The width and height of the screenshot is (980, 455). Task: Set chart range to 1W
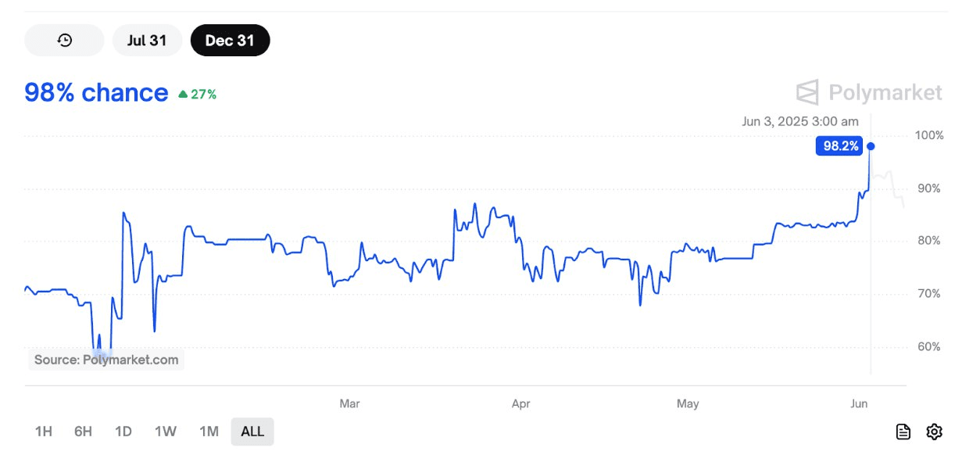click(x=166, y=432)
